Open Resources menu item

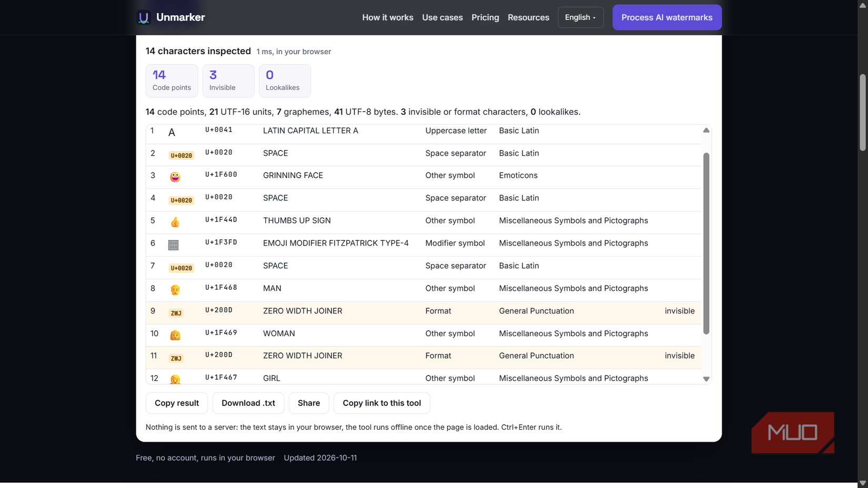coord(528,17)
